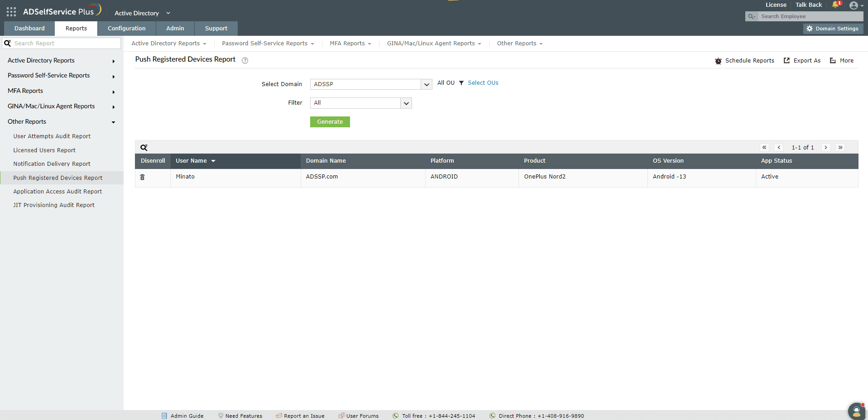Go to first page of results

click(x=764, y=147)
